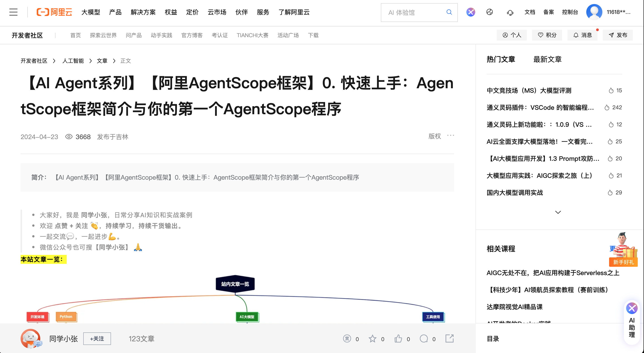This screenshot has height=353, width=644.
Task: Open the TIANCHI大赛 menu item
Action: coord(252,35)
